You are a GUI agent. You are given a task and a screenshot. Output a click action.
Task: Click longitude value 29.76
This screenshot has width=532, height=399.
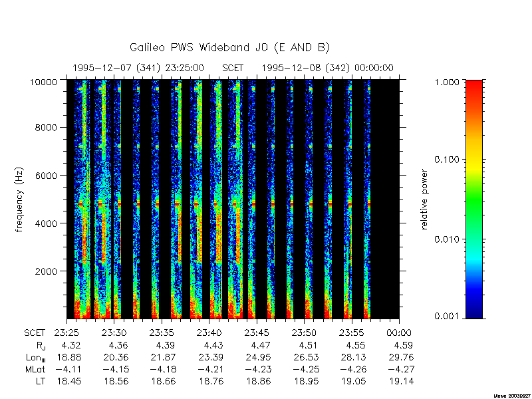pos(402,357)
